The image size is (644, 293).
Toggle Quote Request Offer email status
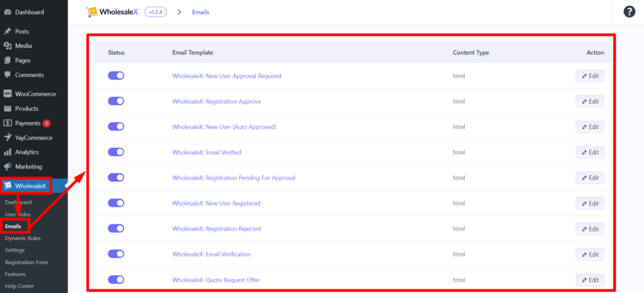pyautogui.click(x=116, y=279)
